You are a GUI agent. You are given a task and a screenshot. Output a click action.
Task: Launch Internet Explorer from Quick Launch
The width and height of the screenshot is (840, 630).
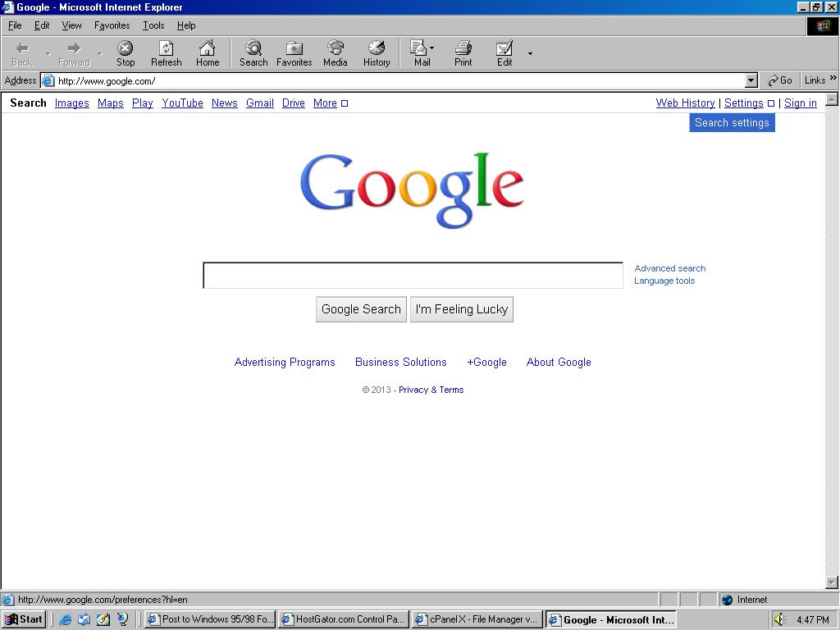point(66,620)
